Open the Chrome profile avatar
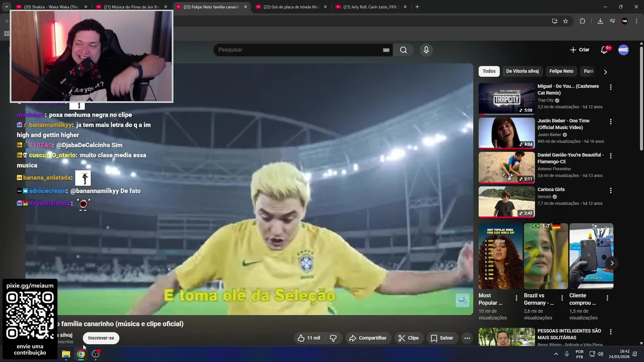Image resolution: width=644 pixels, height=362 pixels. coord(624,21)
